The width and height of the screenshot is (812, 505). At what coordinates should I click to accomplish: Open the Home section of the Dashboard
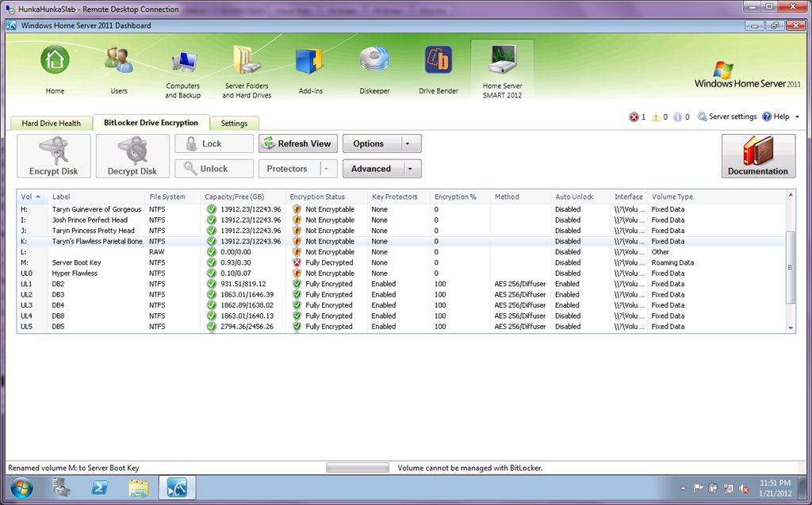(x=55, y=70)
